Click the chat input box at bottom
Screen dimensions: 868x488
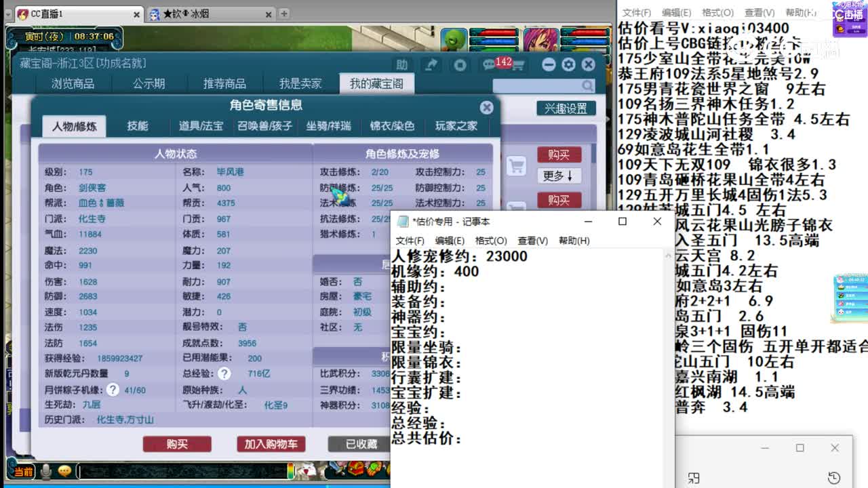182,471
